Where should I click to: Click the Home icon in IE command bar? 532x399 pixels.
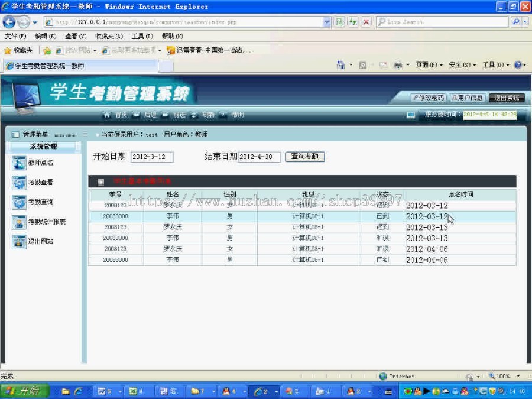point(340,64)
